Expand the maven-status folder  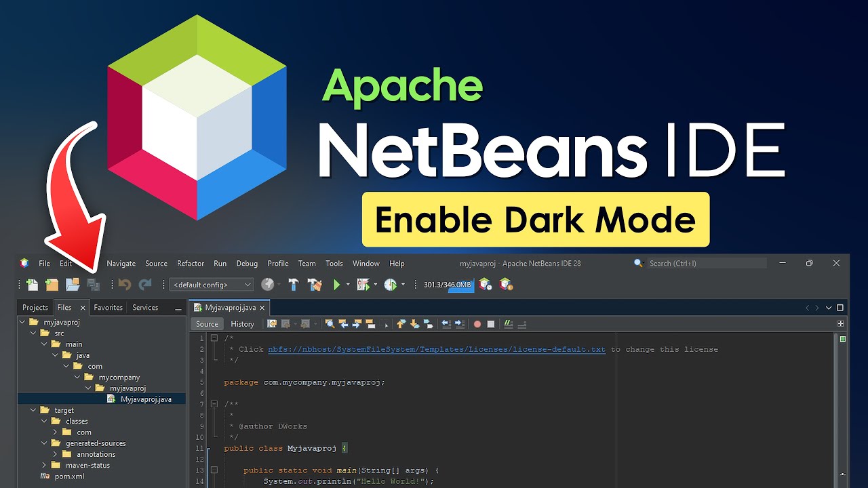tap(44, 465)
